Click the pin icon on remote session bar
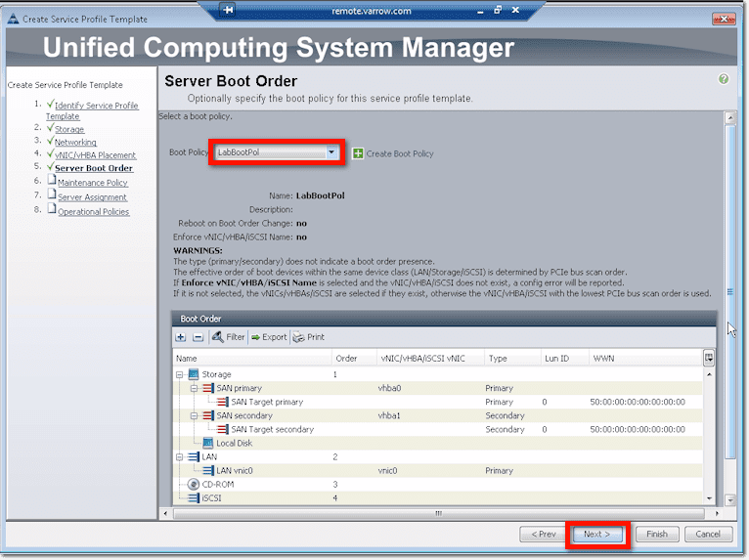The image size is (749, 560). (x=229, y=10)
